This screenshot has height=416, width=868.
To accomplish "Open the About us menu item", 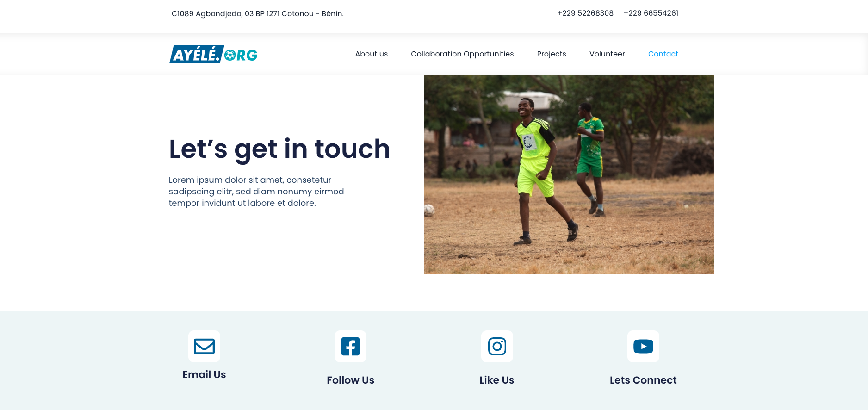I will (371, 54).
